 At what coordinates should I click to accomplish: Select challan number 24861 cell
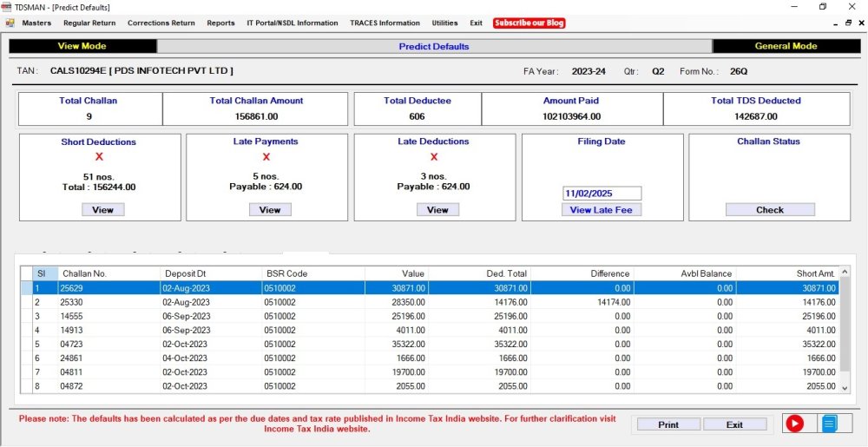pos(109,358)
